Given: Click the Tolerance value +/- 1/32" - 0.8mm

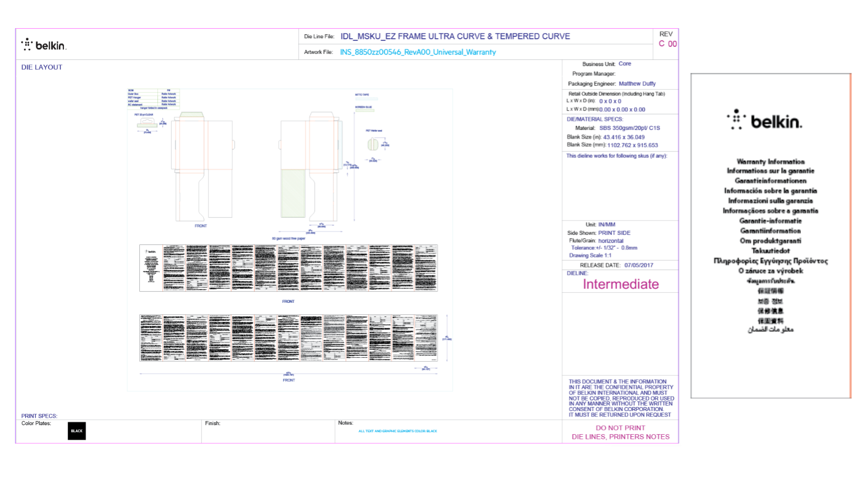Looking at the screenshot, I should point(617,248).
